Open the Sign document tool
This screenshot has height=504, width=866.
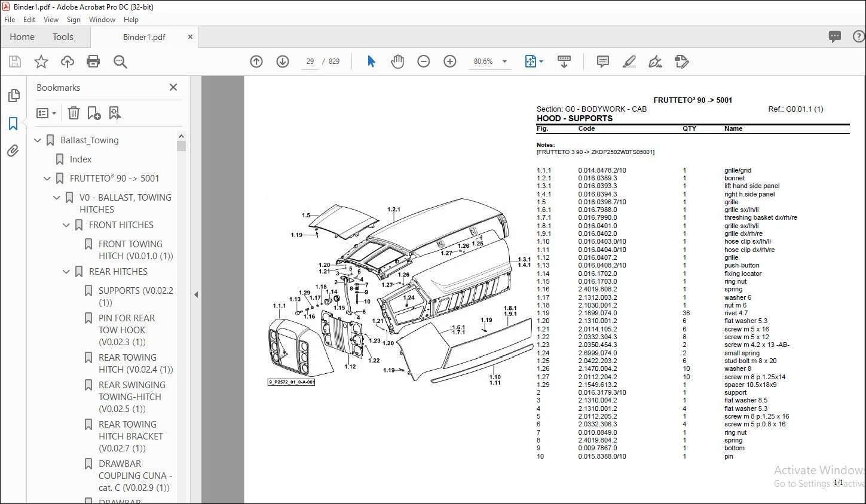point(655,62)
